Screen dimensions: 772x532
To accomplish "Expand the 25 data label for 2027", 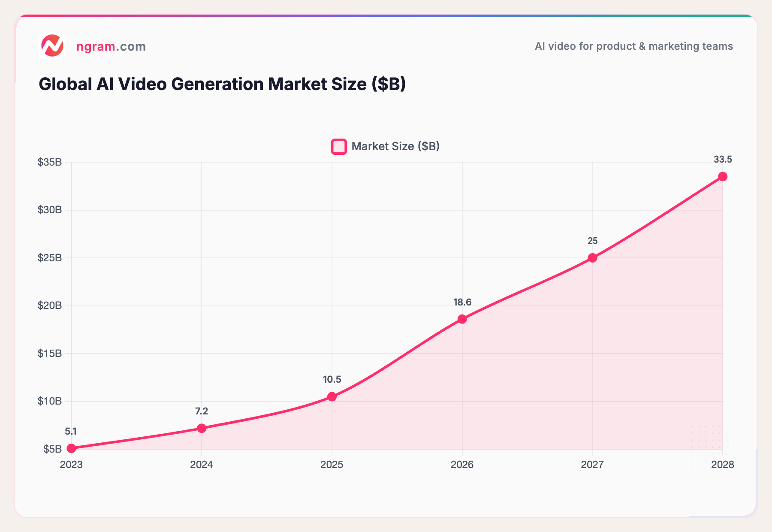I will click(592, 242).
